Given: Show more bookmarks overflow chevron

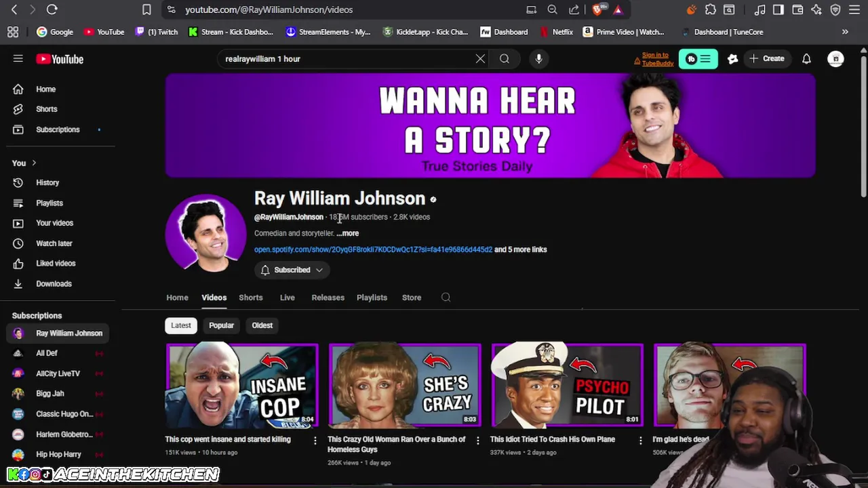Looking at the screenshot, I should point(845,32).
